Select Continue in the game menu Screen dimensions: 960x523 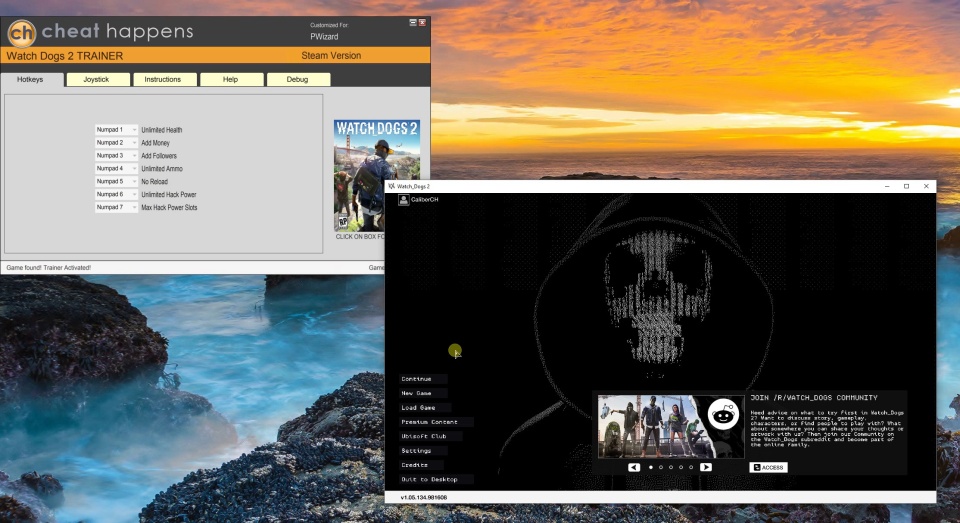[423, 379]
